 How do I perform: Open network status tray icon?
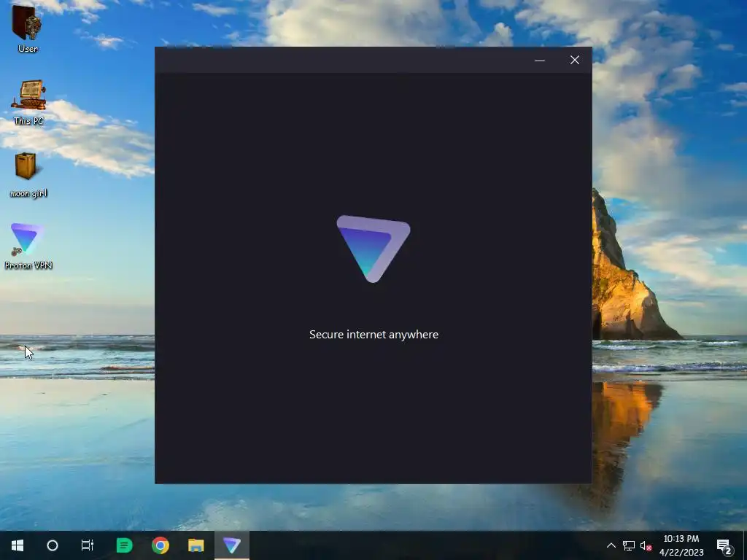628,545
